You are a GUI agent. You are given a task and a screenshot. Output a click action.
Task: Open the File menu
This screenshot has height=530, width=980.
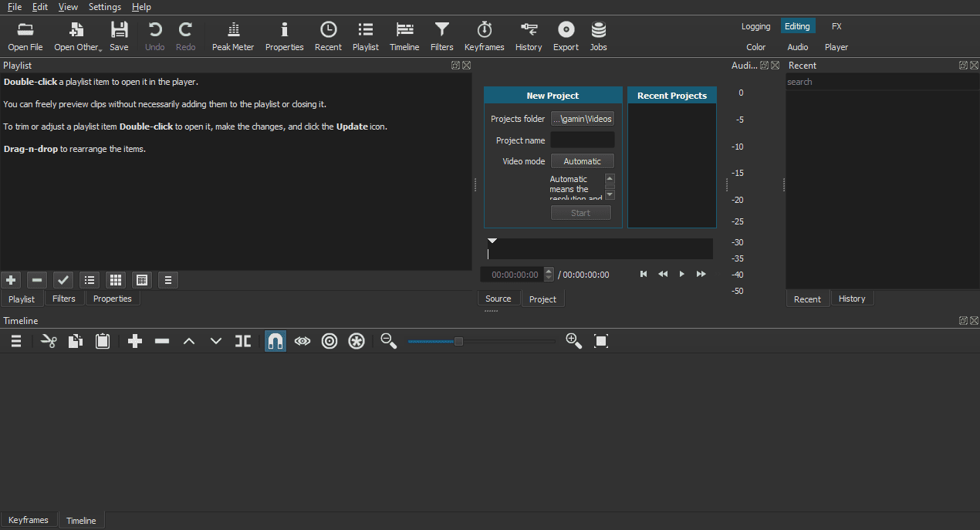coord(15,7)
